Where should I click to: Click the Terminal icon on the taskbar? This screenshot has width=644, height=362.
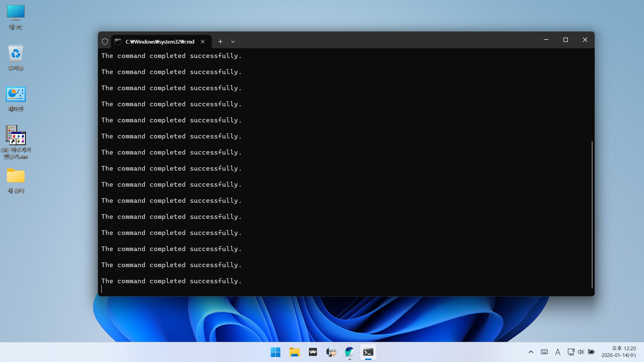368,352
